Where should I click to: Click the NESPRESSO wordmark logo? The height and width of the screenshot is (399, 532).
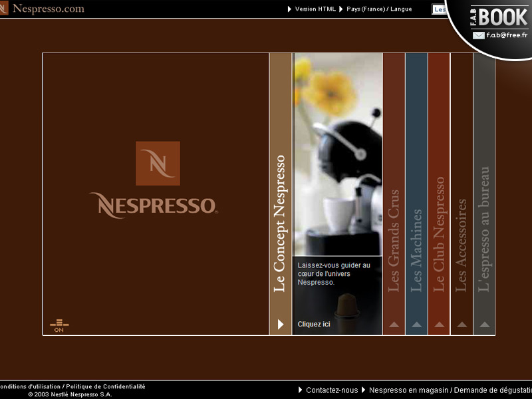(154, 205)
